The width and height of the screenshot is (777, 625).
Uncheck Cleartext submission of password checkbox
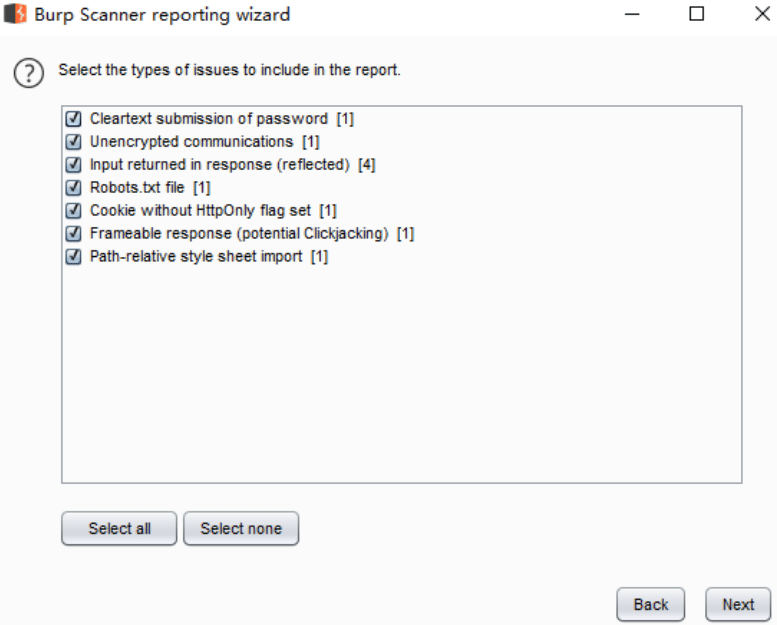click(73, 118)
